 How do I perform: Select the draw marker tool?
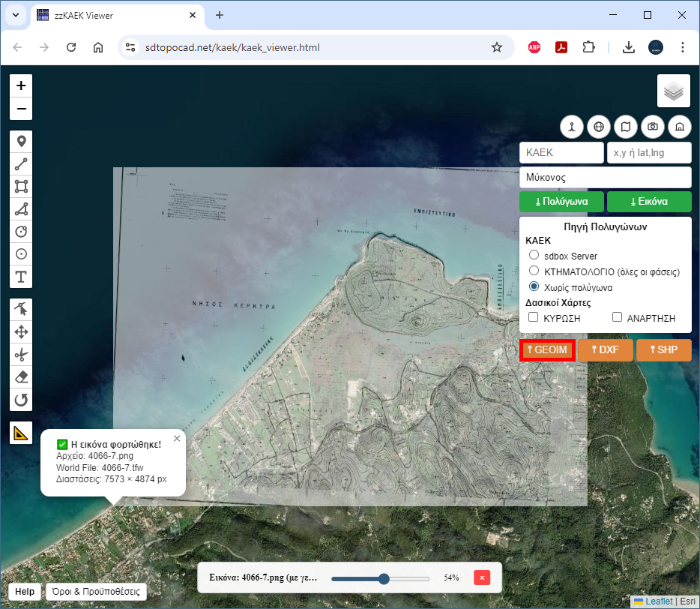[x=21, y=141]
